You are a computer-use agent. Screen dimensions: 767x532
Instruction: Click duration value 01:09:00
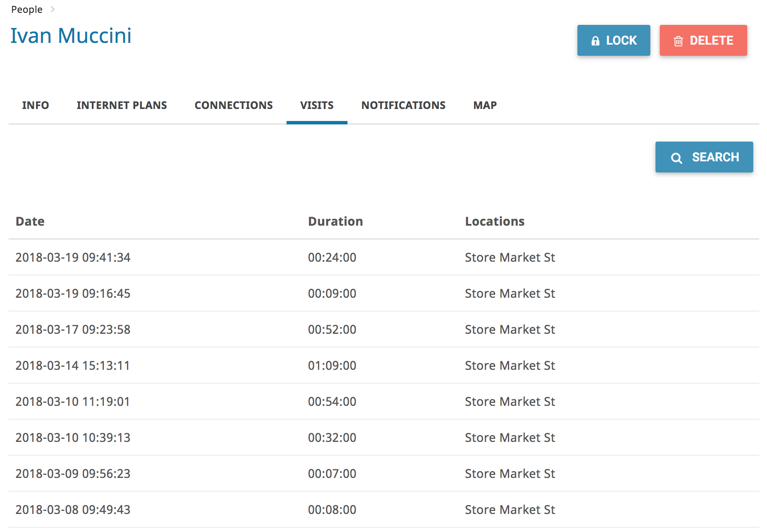tap(332, 366)
